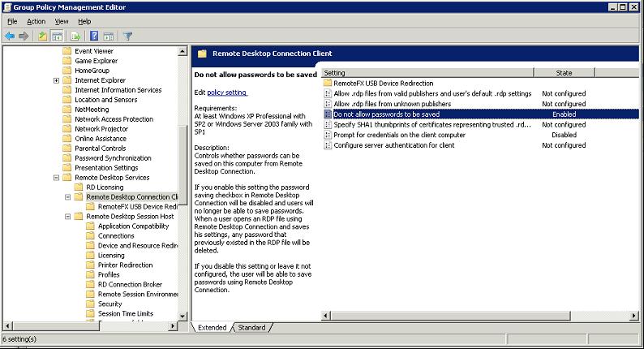Switch to the Standard tab

pyautogui.click(x=251, y=328)
